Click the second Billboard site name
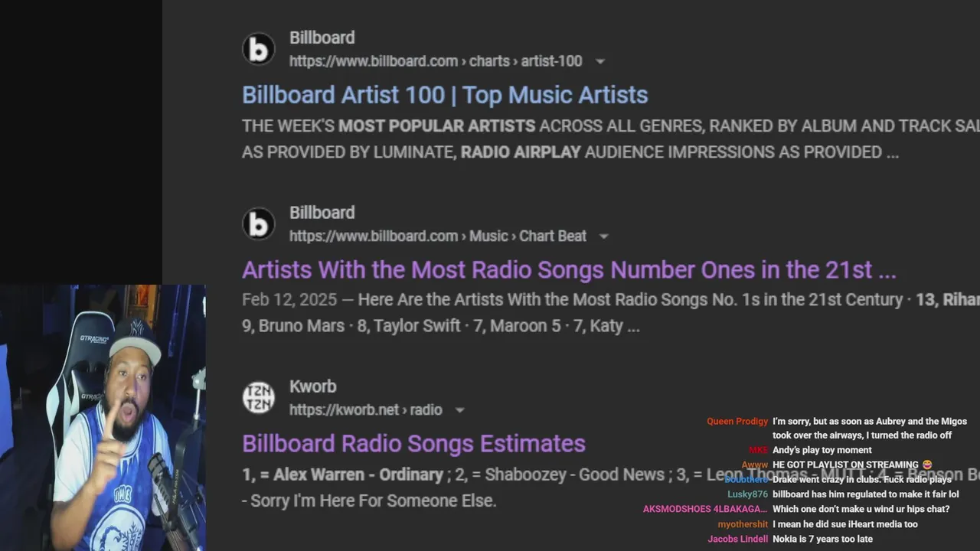980x551 pixels. (322, 213)
